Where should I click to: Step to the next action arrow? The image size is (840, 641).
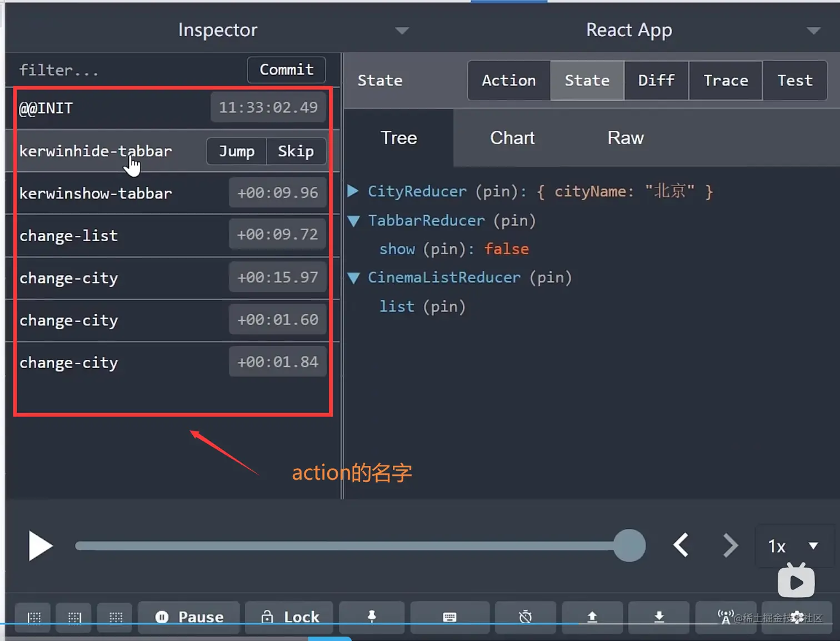tap(730, 545)
